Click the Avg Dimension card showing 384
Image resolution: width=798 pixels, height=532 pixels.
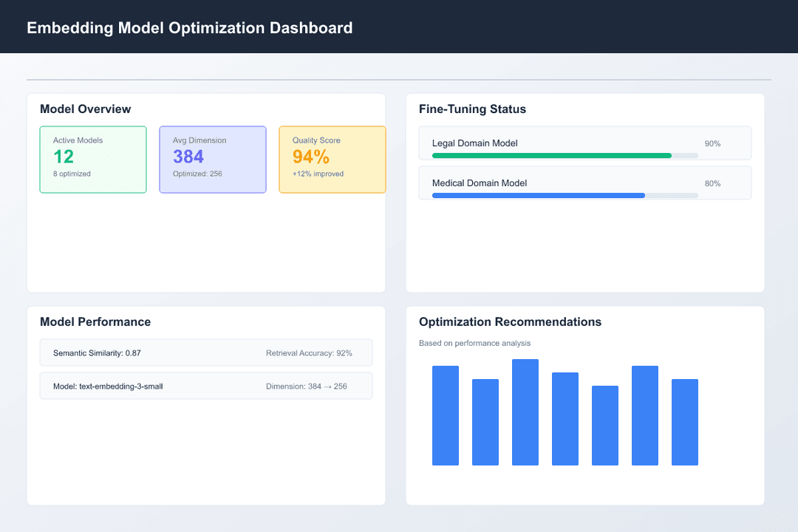tap(213, 159)
